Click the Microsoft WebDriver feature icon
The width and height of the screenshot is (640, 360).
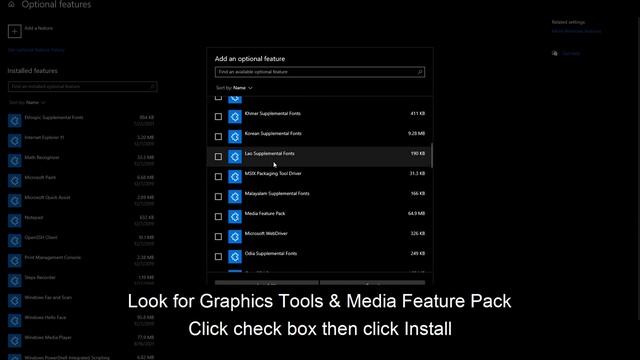click(235, 237)
